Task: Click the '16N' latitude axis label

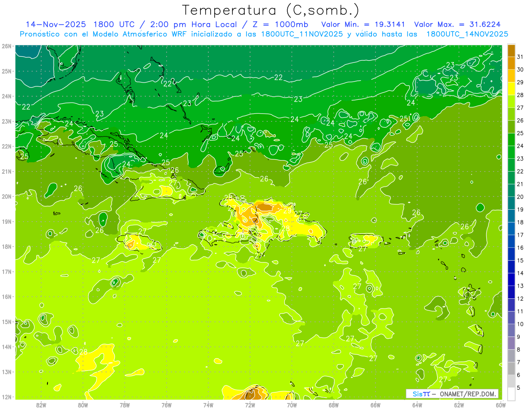Action: click(x=6, y=297)
